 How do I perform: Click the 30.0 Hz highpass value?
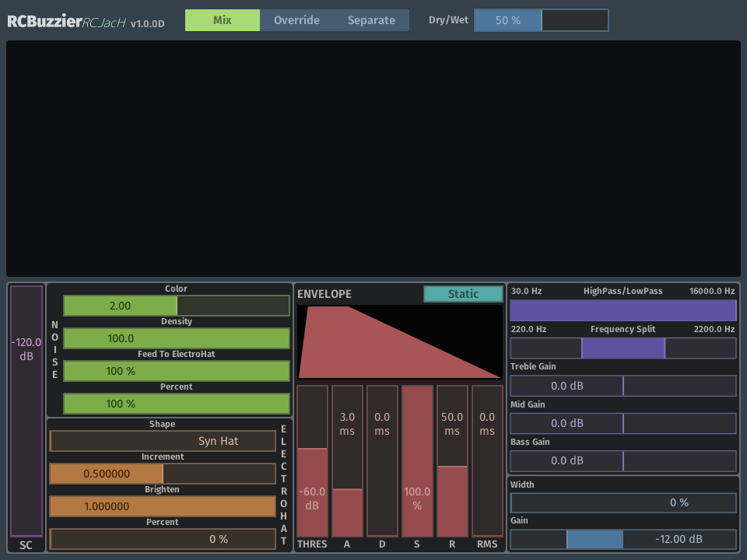(527, 291)
